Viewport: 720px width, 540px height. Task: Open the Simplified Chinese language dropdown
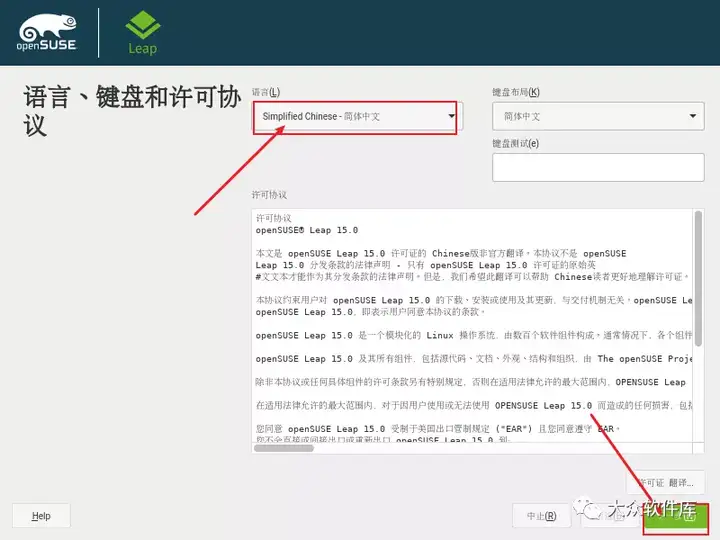pyautogui.click(x=357, y=117)
